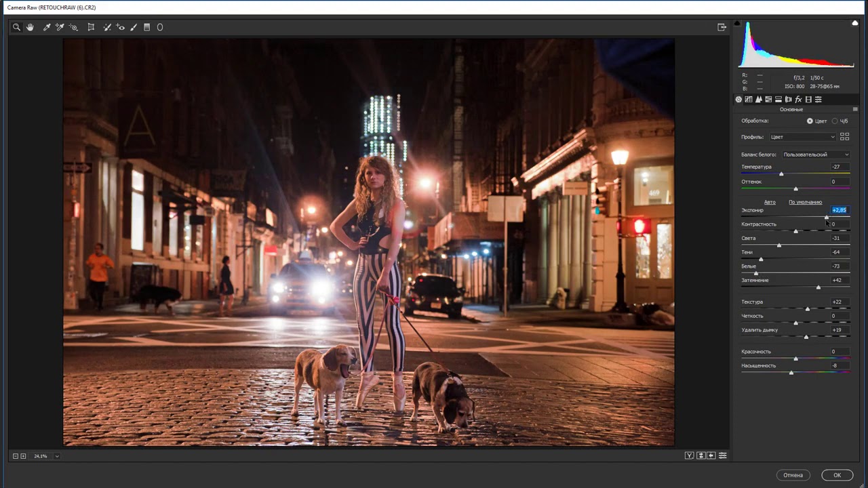Confirm with the OK button
868x488 pixels.
click(837, 475)
